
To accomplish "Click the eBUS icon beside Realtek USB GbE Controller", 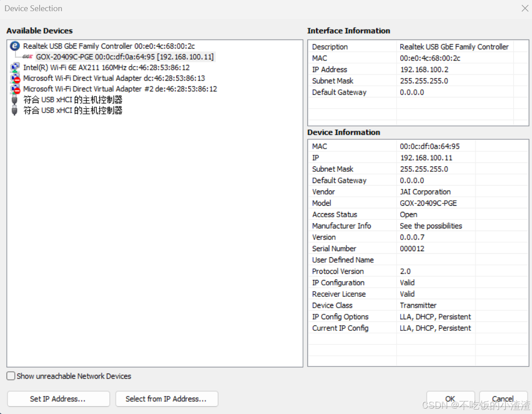I will (x=15, y=46).
